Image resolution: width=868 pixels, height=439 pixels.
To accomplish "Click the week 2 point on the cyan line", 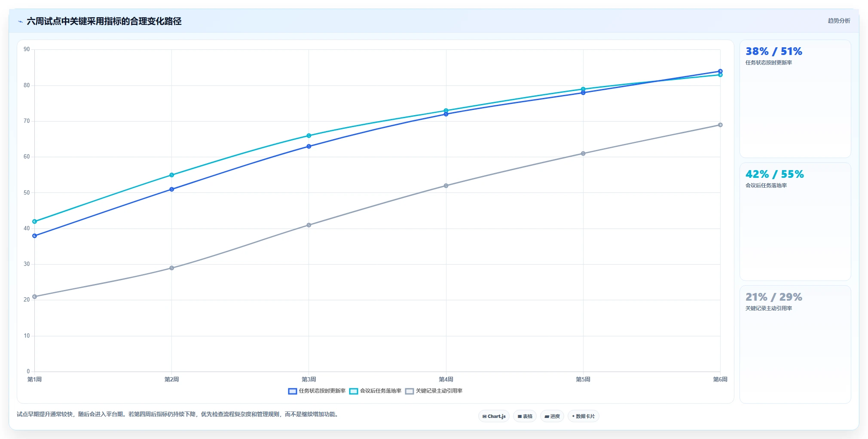I will [171, 175].
